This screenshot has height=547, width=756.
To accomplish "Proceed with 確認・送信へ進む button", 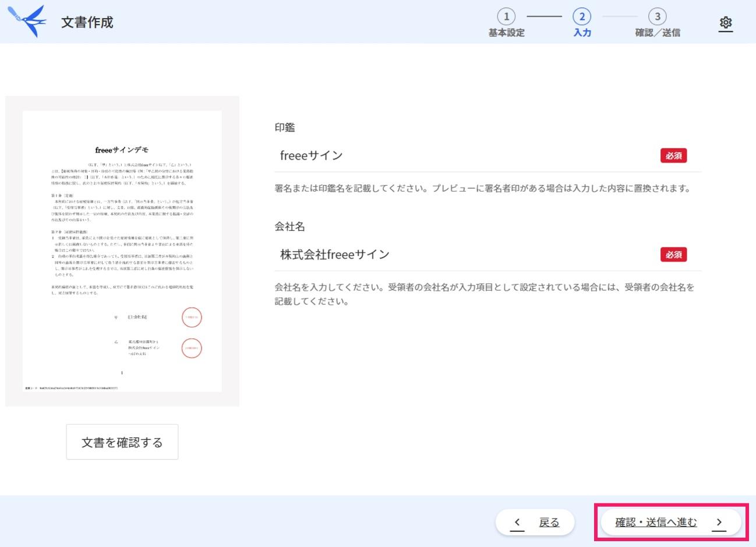I will (x=671, y=523).
